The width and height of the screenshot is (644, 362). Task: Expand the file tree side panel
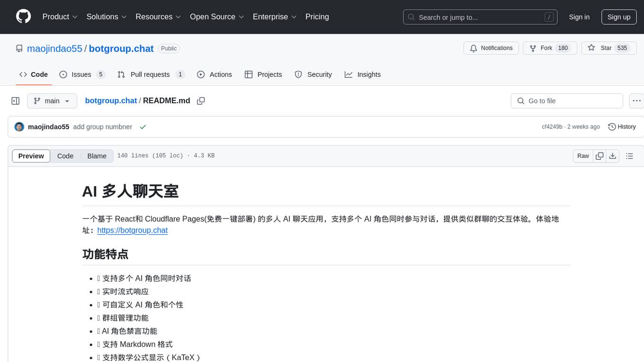(16, 101)
